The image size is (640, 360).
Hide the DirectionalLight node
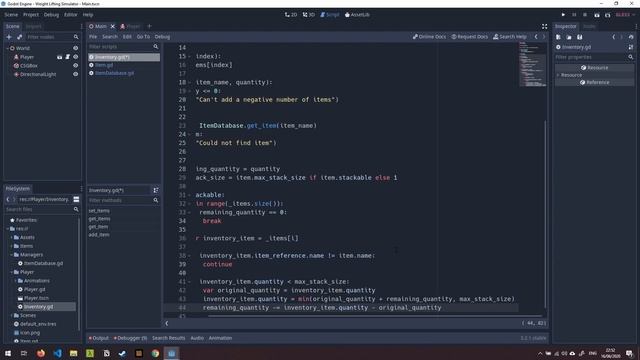click(76, 74)
